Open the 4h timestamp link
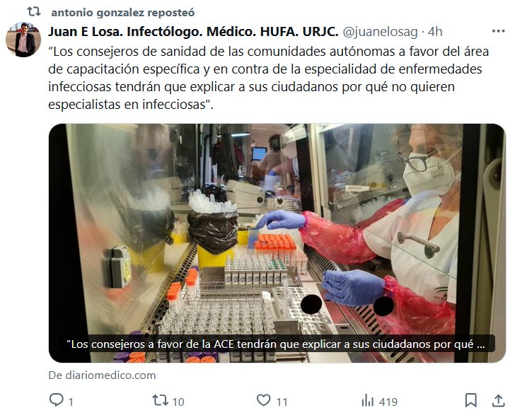515x420 pixels. 435,32
